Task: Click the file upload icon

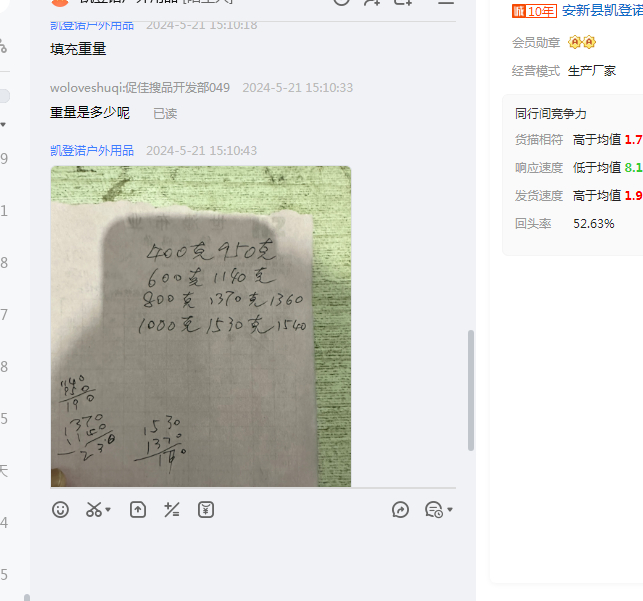Action: 138,510
